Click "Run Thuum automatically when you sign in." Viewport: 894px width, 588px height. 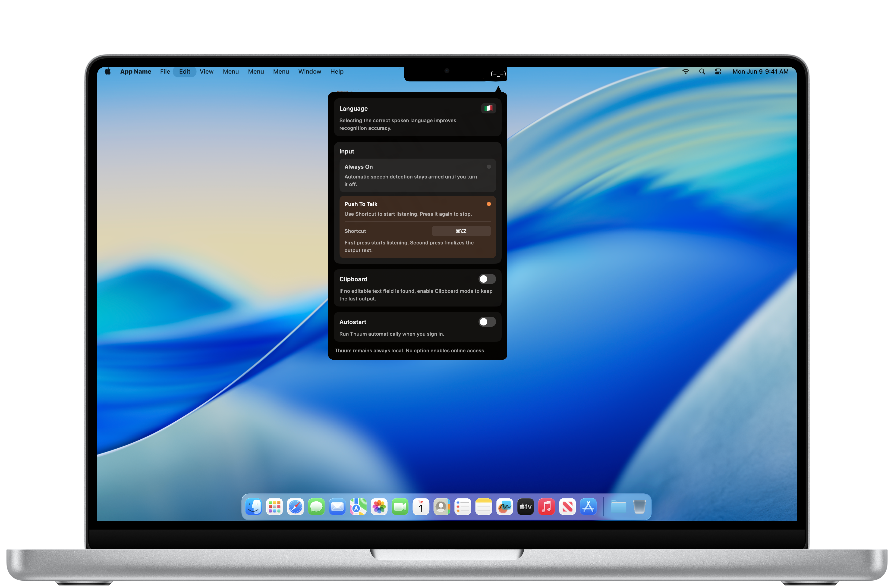391,334
